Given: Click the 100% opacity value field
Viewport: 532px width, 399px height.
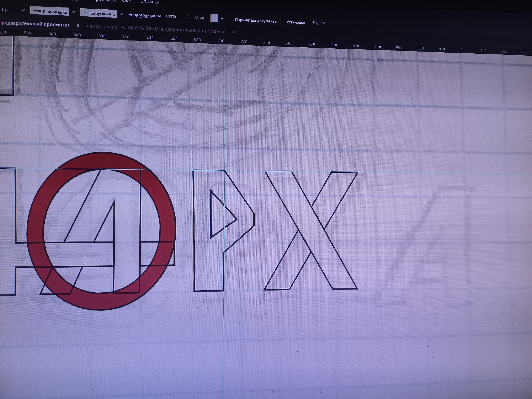Looking at the screenshot, I should tap(171, 16).
